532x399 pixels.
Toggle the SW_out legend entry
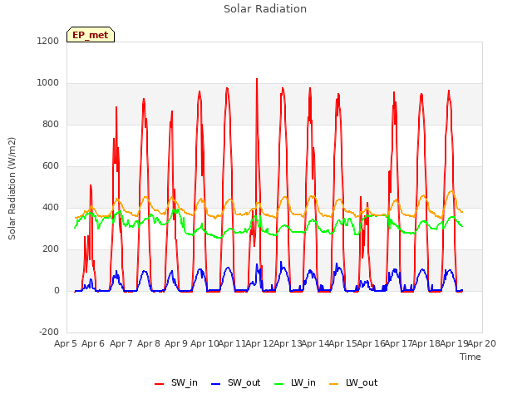(x=235, y=382)
